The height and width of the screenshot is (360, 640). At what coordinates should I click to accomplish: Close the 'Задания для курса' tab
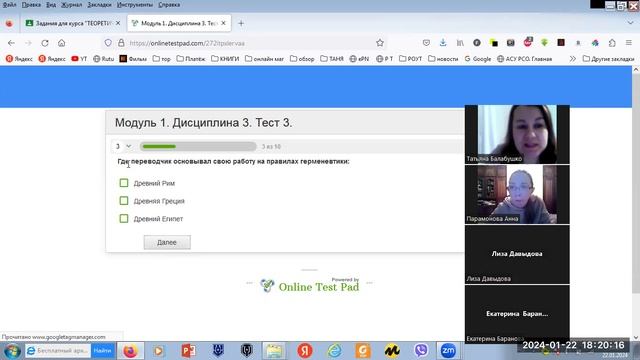tap(118, 23)
